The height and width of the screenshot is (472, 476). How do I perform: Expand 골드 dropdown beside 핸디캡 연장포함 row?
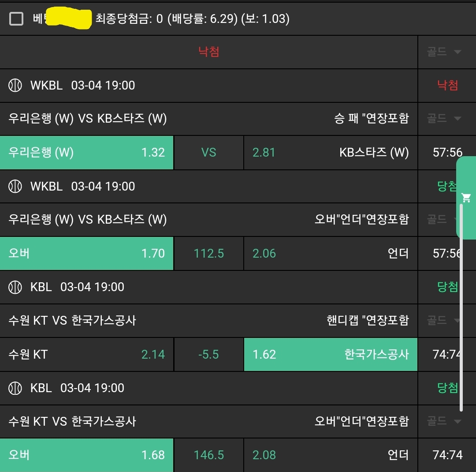444,320
